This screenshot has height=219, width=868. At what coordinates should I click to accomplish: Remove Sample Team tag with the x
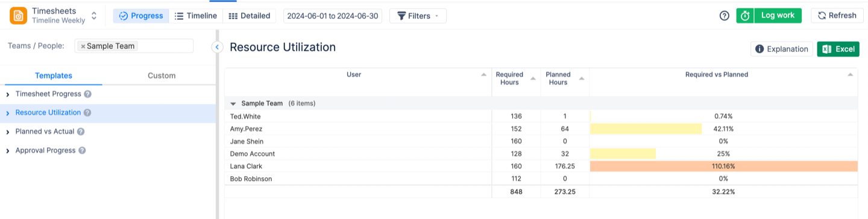click(83, 46)
